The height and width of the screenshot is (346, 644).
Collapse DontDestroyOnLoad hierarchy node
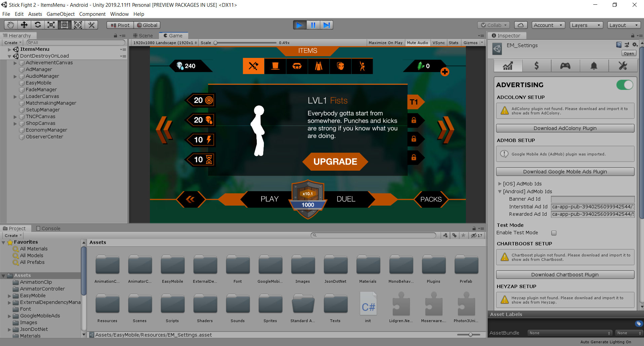click(x=9, y=56)
